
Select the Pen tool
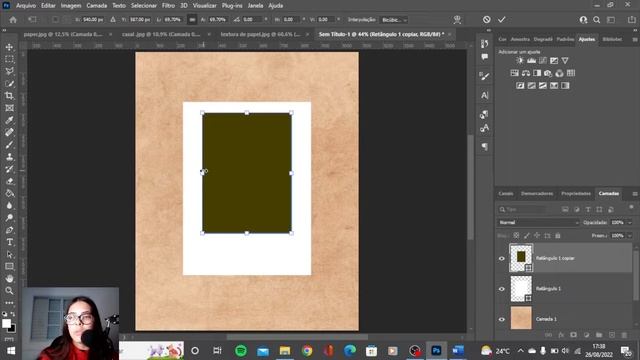point(9,230)
